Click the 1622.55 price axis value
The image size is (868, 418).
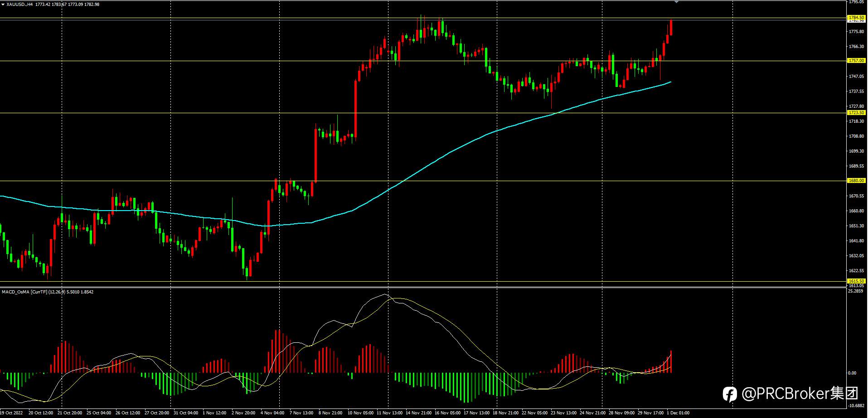[856, 271]
